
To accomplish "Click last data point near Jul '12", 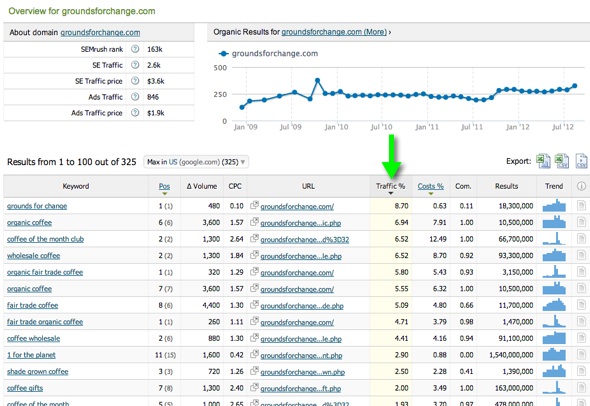I will (575, 86).
